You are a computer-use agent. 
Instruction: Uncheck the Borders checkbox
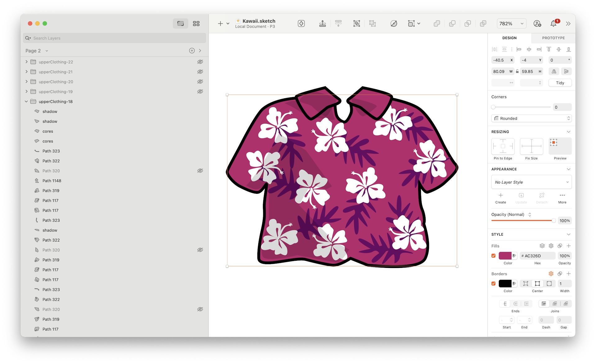(493, 283)
